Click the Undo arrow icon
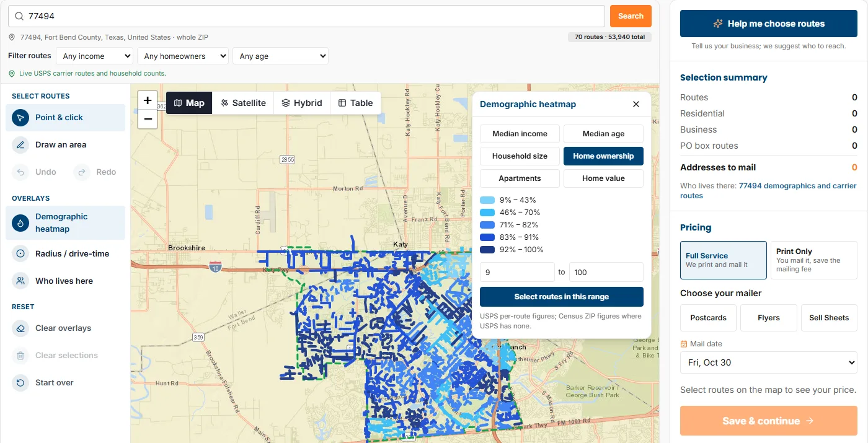Screen dimensions: 868x443 point(20,172)
